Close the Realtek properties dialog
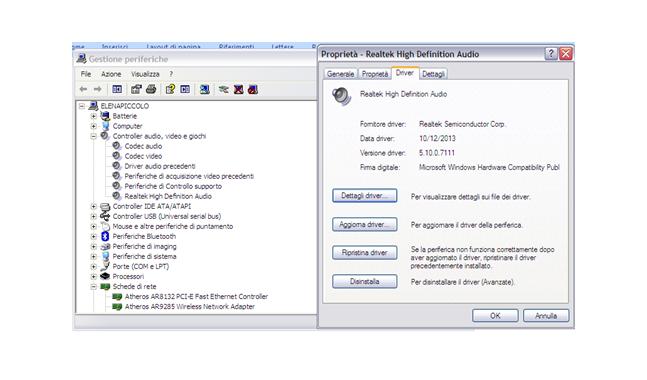647x380 pixels. click(x=566, y=54)
